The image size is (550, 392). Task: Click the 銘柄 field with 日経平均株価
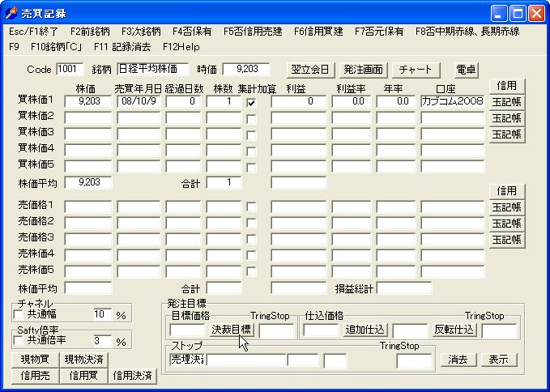pos(153,69)
